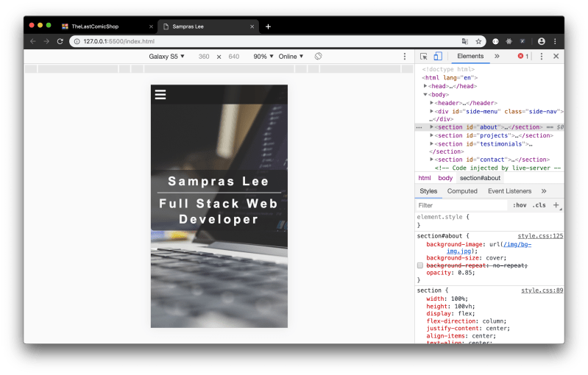Reload the current page
The height and width of the screenshot is (375, 588).
(x=60, y=41)
